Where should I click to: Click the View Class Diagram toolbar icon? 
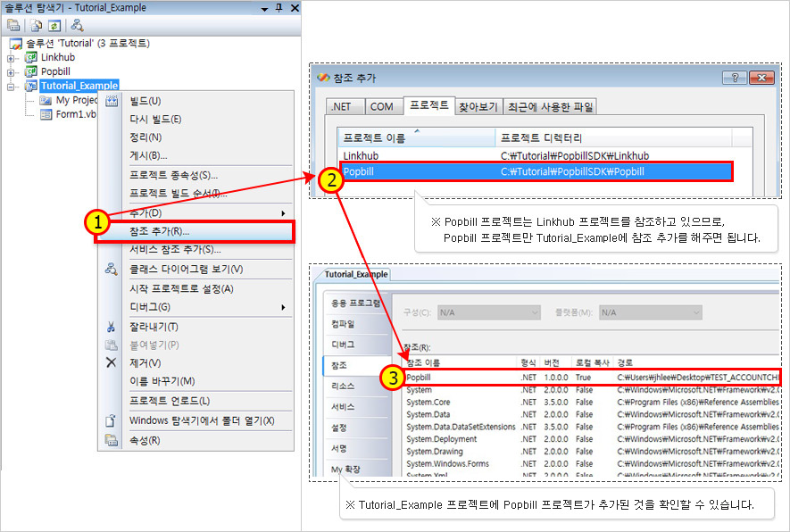77,25
